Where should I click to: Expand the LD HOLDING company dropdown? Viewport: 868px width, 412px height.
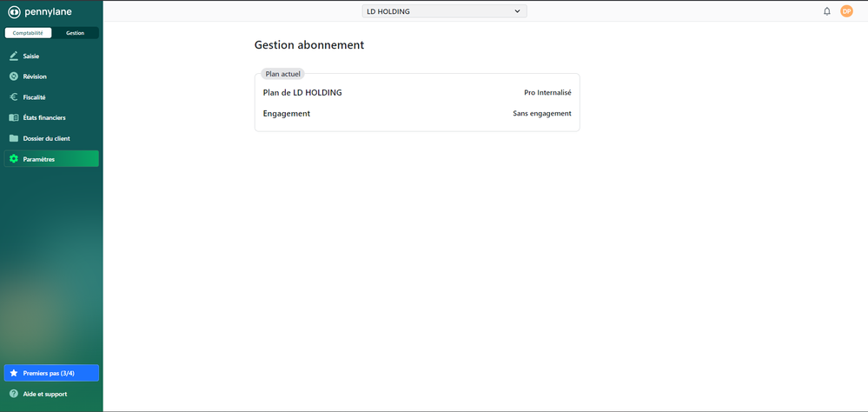point(443,11)
